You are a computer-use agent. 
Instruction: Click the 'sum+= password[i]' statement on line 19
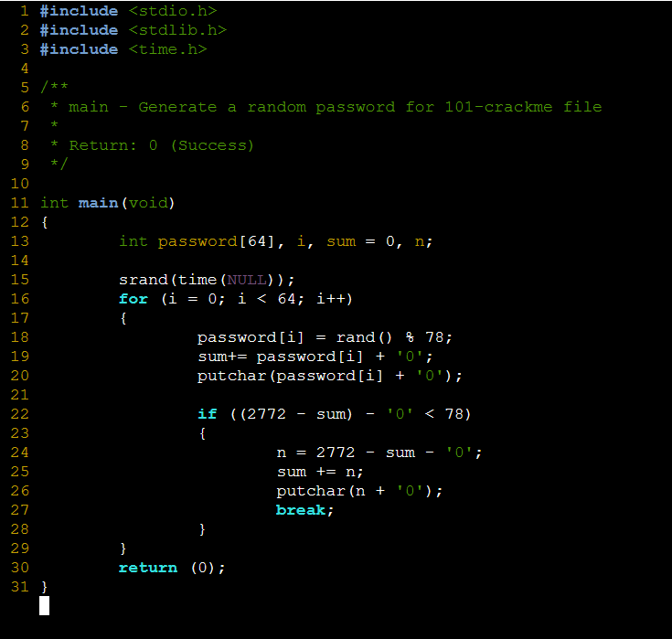(281, 357)
